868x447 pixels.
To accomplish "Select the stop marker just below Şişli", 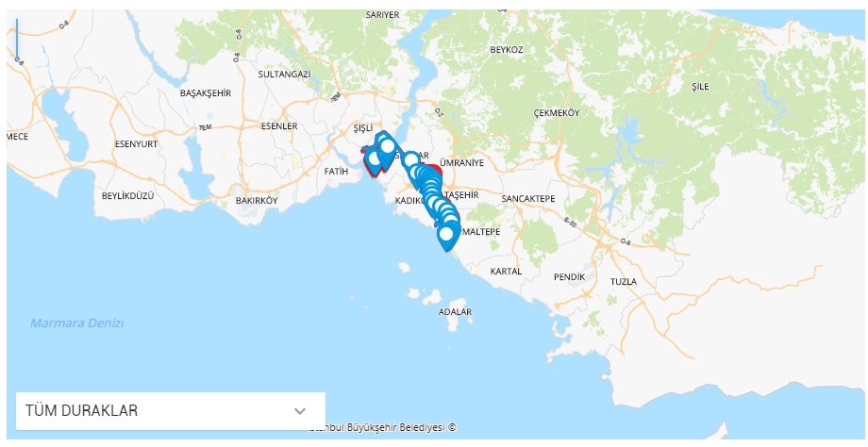I will click(x=388, y=148).
